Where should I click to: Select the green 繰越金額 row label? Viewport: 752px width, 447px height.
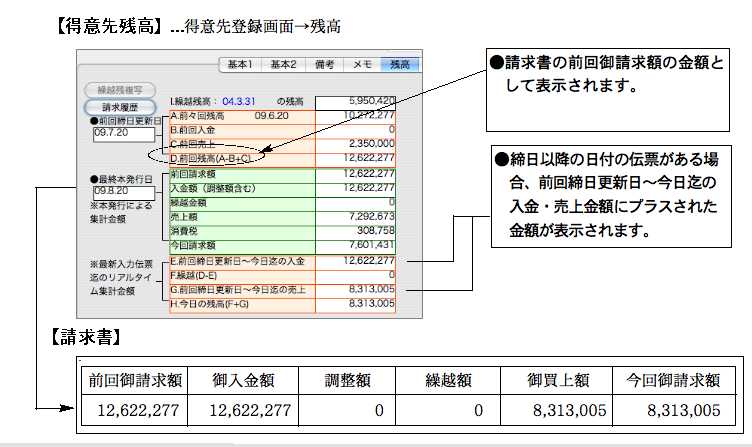tap(188, 203)
